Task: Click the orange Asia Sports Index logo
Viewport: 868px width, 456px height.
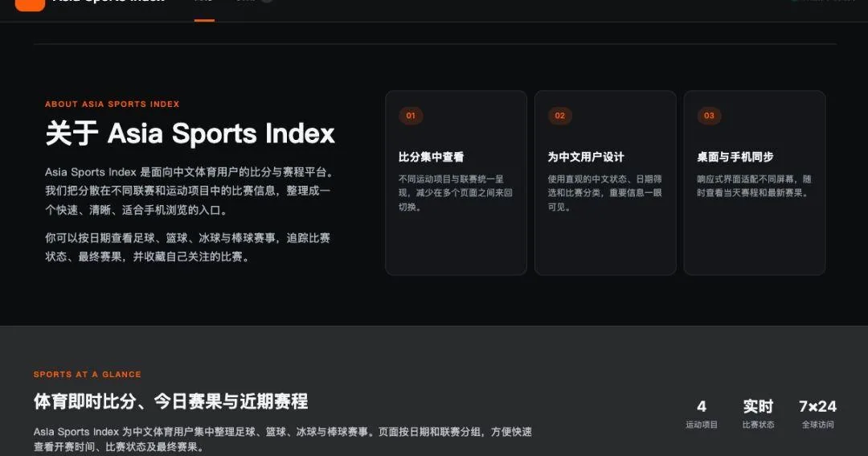Action: coord(30,5)
